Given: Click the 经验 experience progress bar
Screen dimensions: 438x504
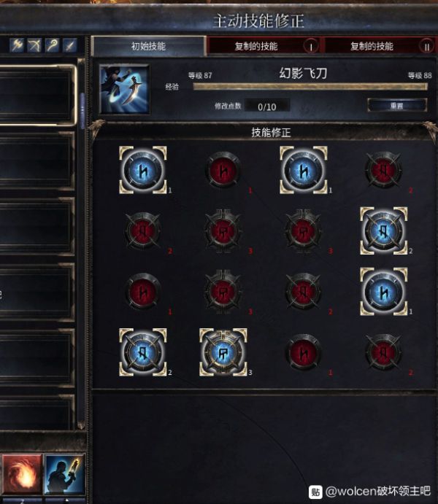Looking at the screenshot, I should click(310, 86).
